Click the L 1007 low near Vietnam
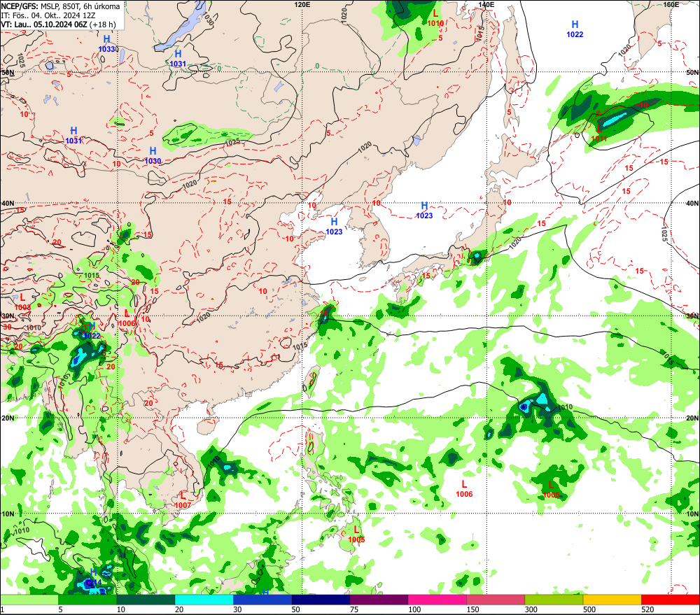Image resolution: width=700 pixels, height=615 pixels. point(183,500)
